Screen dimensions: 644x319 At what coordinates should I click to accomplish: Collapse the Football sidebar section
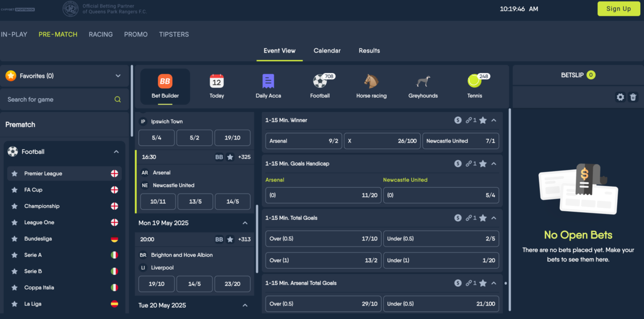coord(116,152)
